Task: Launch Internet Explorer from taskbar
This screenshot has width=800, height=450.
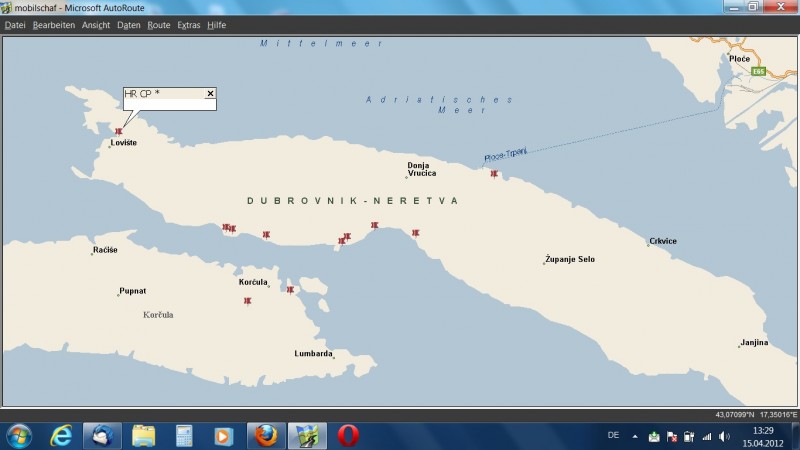Action: point(62,435)
